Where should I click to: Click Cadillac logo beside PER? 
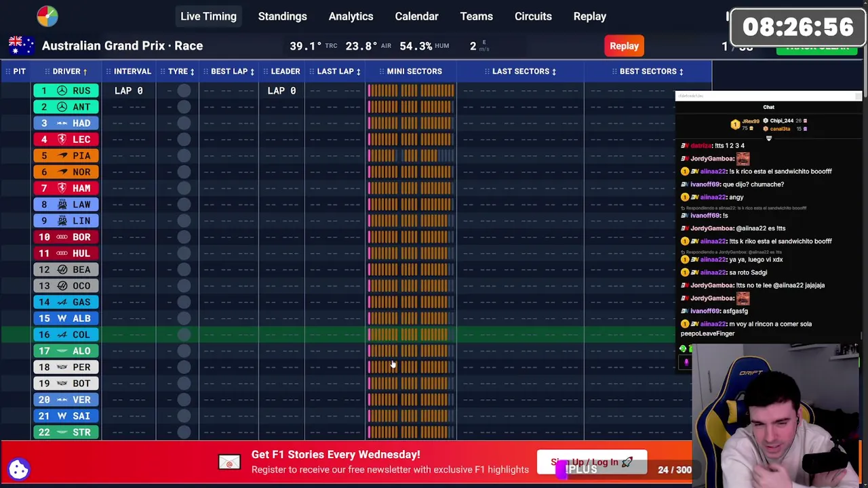point(62,367)
